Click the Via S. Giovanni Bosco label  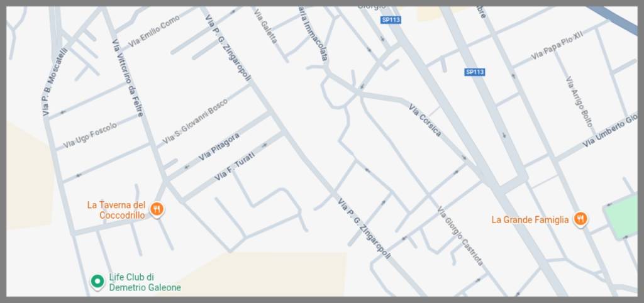click(195, 121)
